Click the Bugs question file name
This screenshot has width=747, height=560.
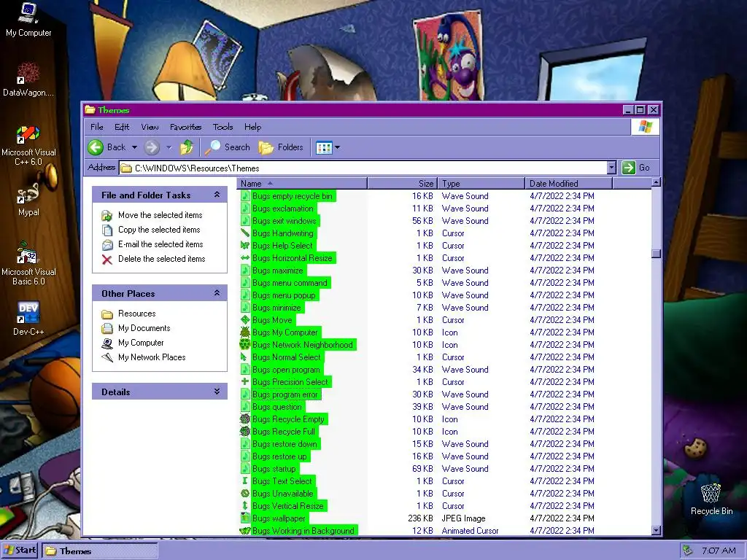276,407
